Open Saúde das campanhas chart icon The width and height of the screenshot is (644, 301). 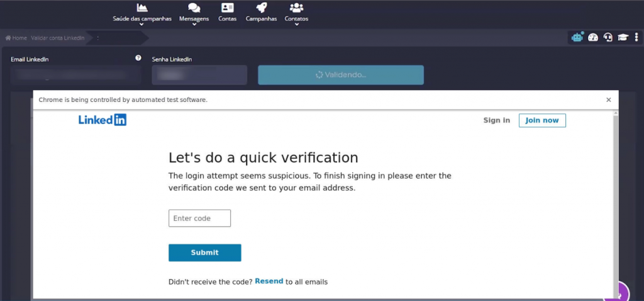click(142, 8)
